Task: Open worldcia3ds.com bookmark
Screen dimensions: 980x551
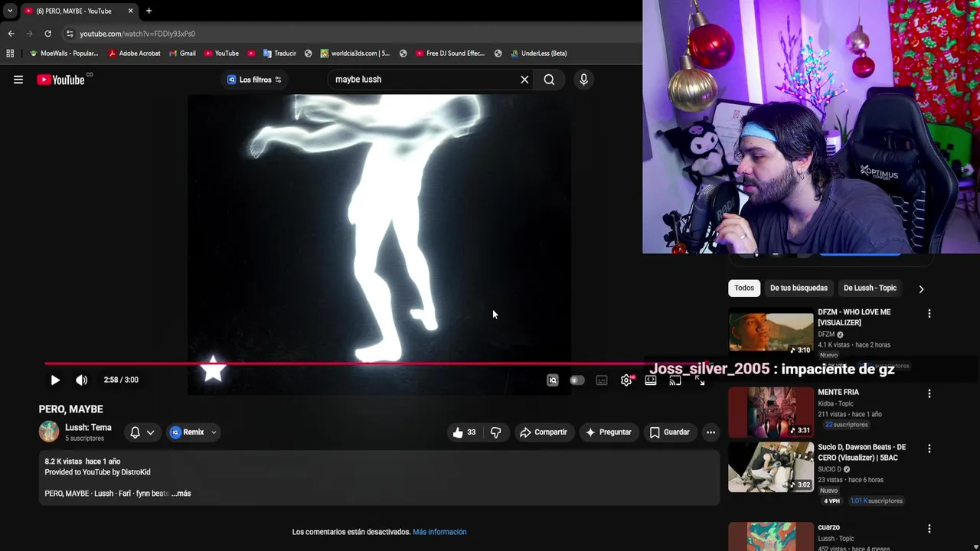Action: click(354, 54)
